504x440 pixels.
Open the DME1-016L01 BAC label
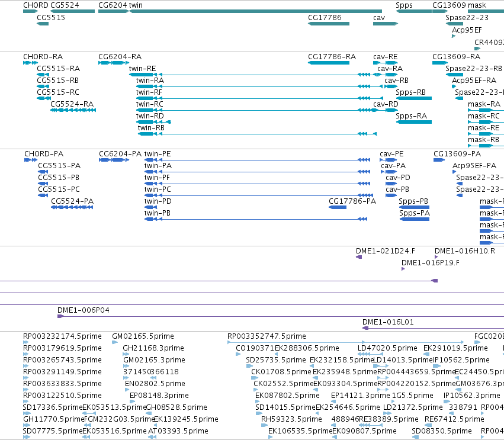(x=388, y=322)
